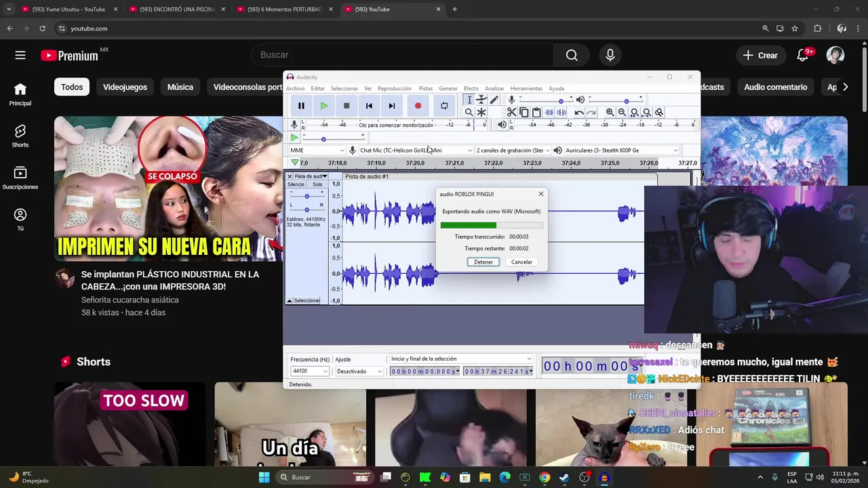Select the Envelope tool
The width and height of the screenshot is (868, 488).
481,100
